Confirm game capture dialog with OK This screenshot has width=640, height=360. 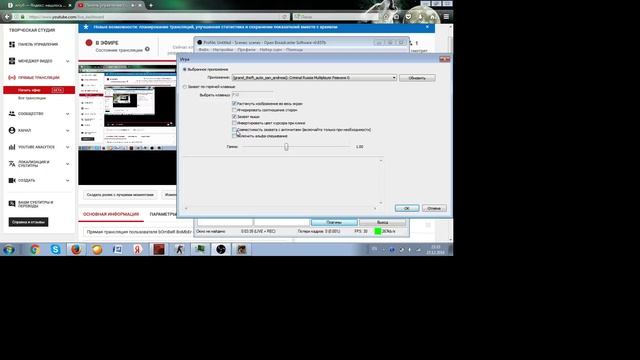tap(407, 208)
